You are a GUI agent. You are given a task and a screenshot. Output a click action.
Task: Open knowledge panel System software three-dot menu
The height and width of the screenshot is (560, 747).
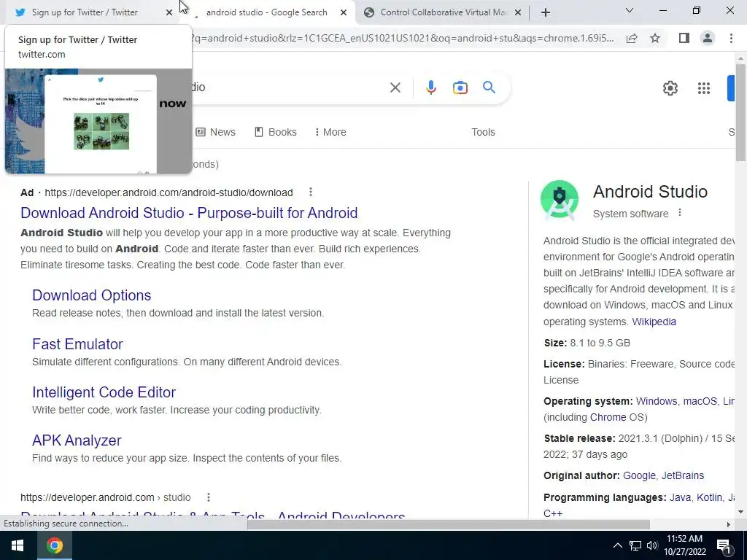[x=680, y=213]
